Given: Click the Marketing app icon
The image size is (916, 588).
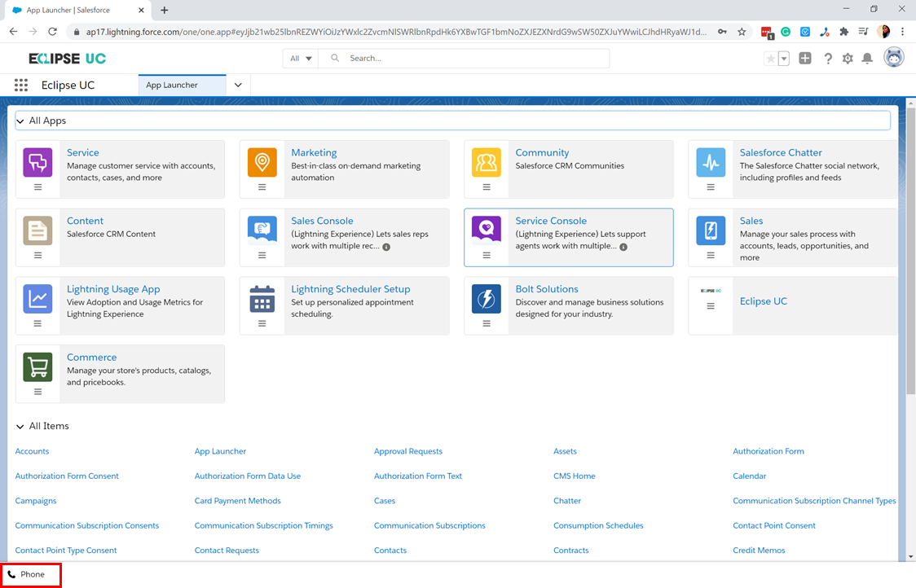Looking at the screenshot, I should (x=262, y=162).
